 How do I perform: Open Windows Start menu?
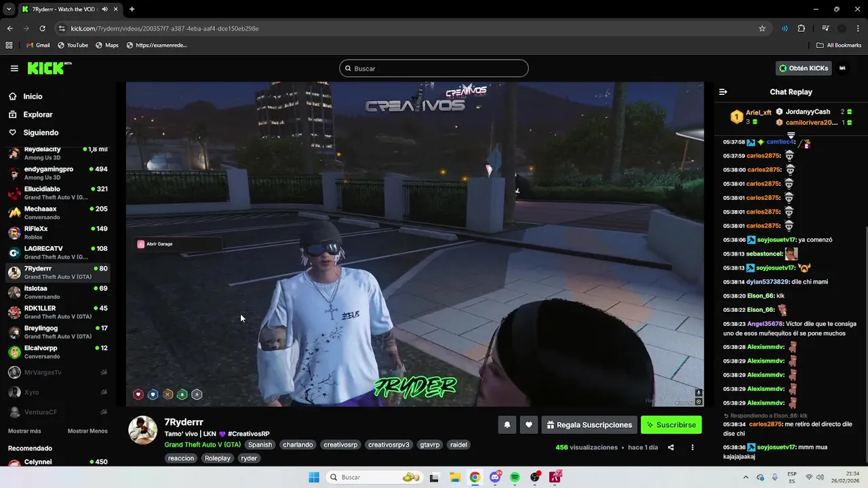pyautogui.click(x=314, y=477)
